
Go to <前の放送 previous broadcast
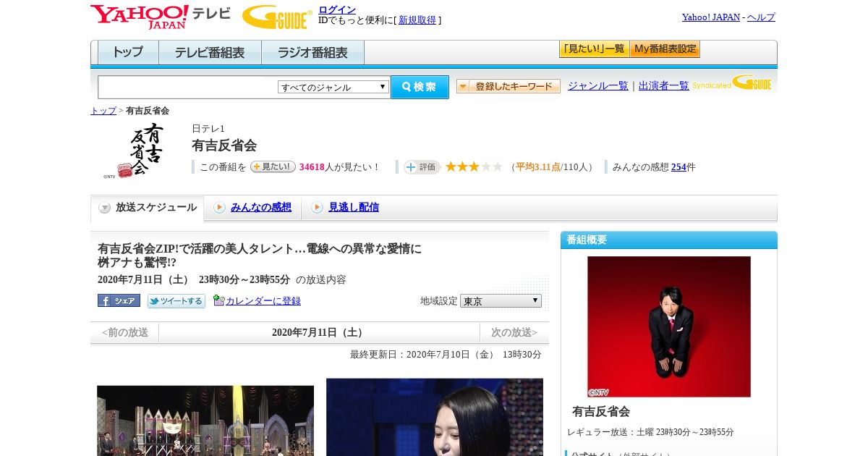125,333
